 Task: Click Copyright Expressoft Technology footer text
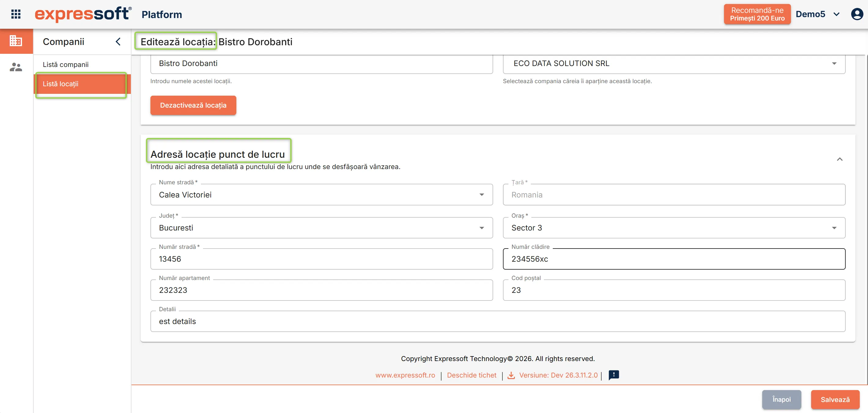pos(498,359)
